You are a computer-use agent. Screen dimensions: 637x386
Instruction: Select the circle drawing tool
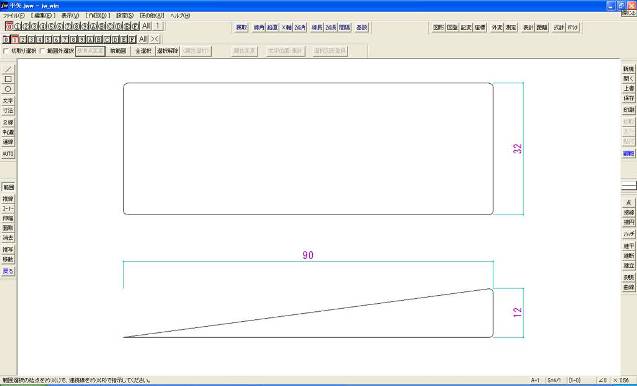(x=8, y=89)
